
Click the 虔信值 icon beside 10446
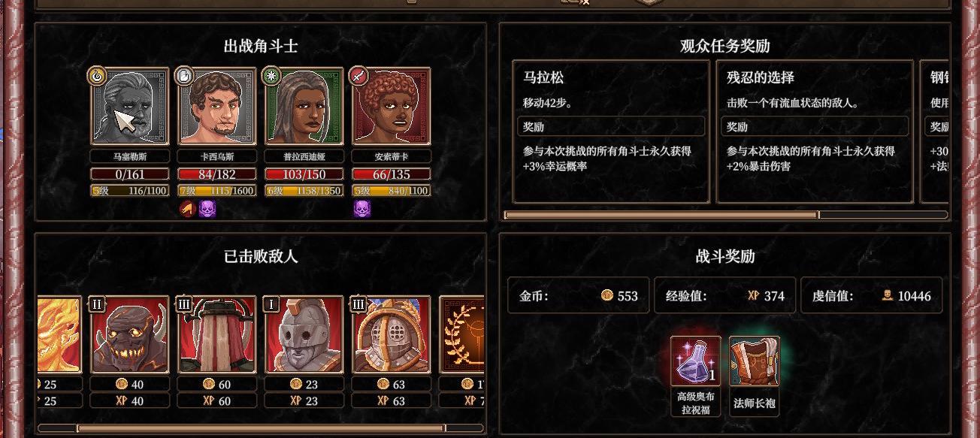point(888,295)
